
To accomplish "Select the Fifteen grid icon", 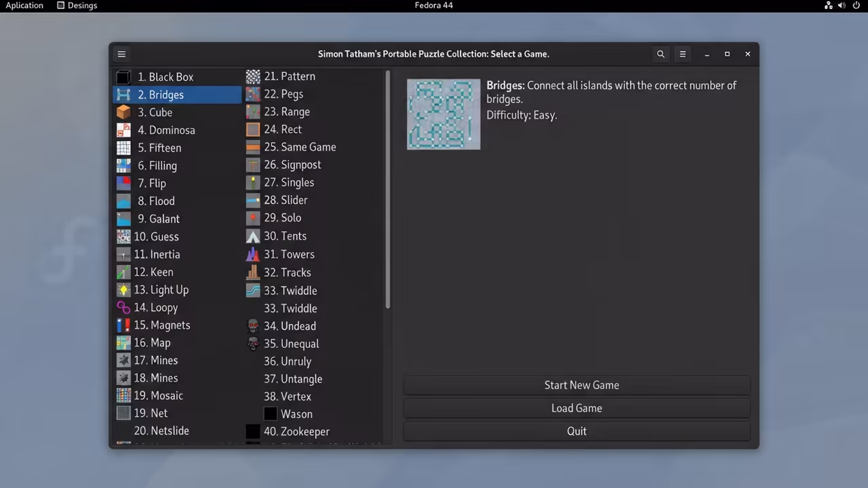I will 123,148.
